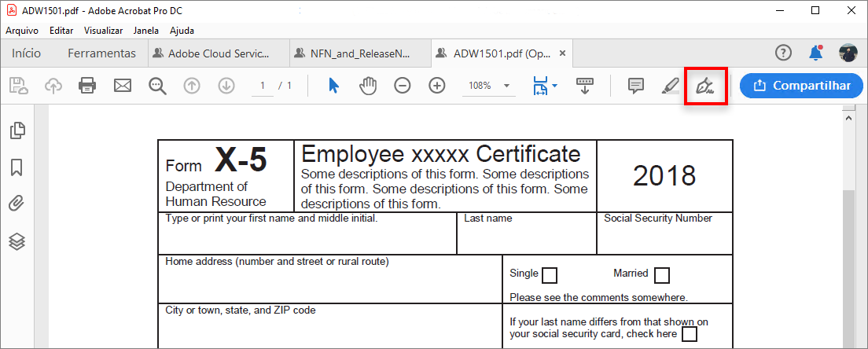This screenshot has height=349, width=868.
Task: Tick the last name differs checkbox
Action: pos(690,334)
